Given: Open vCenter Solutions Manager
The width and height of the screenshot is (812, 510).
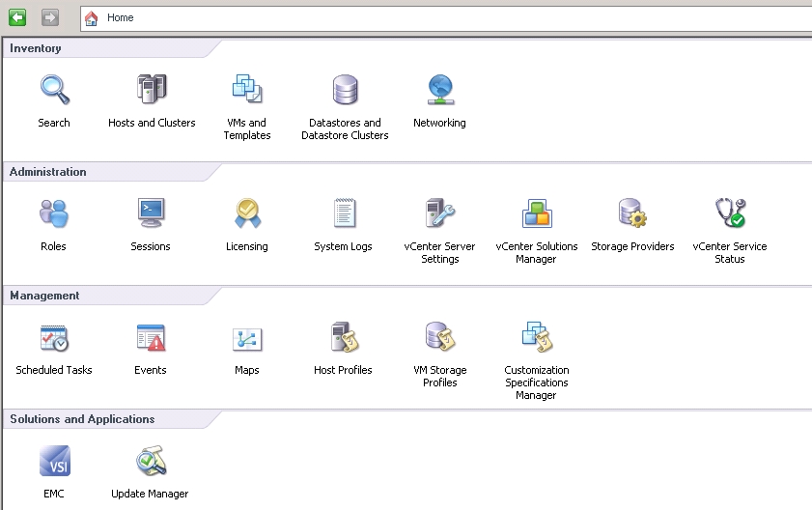Looking at the screenshot, I should point(537,213).
